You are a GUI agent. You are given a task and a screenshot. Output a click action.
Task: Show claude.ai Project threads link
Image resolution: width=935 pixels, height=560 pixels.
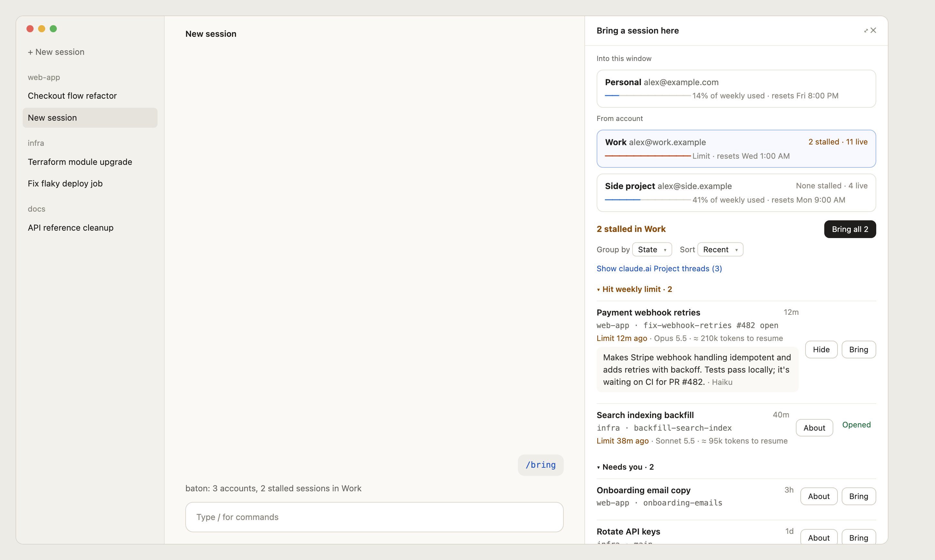659,269
